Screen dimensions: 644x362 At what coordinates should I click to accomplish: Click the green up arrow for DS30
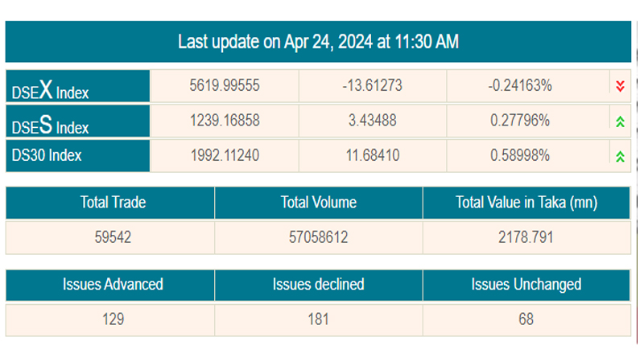tap(619, 156)
